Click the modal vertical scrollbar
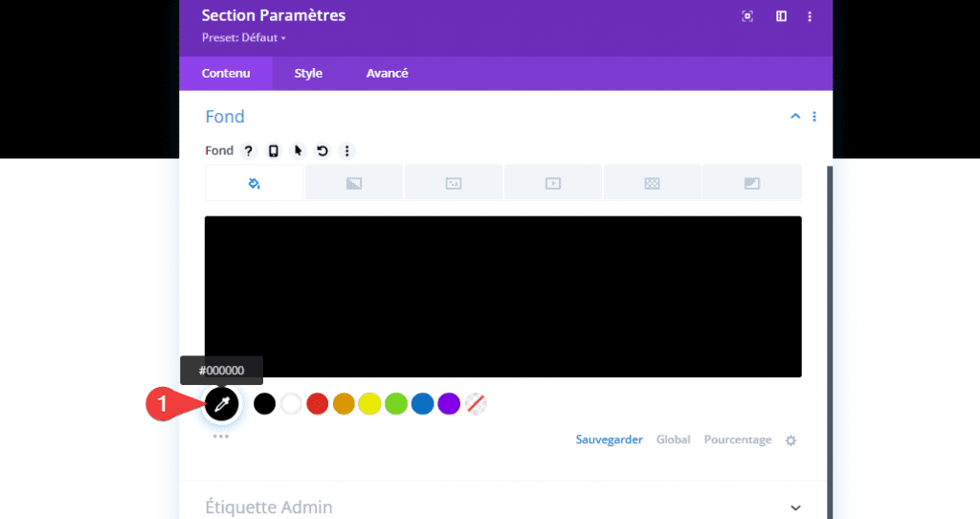Viewport: 980px width, 519px height. coord(830,342)
